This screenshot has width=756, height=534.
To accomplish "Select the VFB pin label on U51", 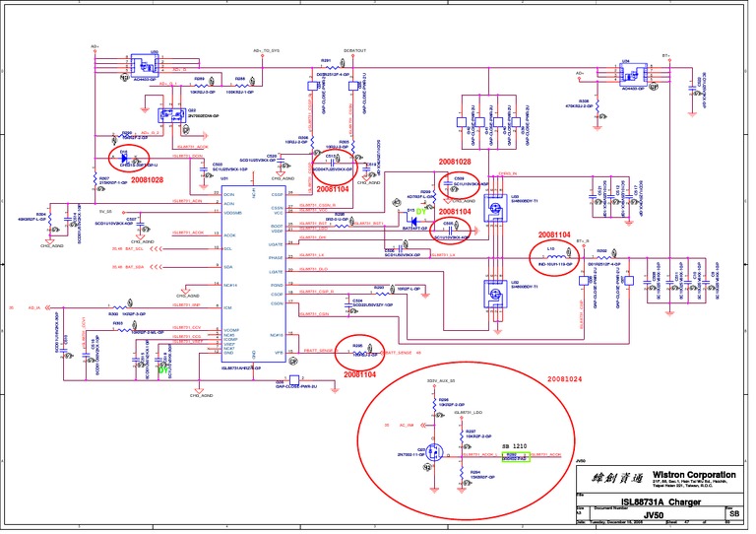I will click(279, 352).
